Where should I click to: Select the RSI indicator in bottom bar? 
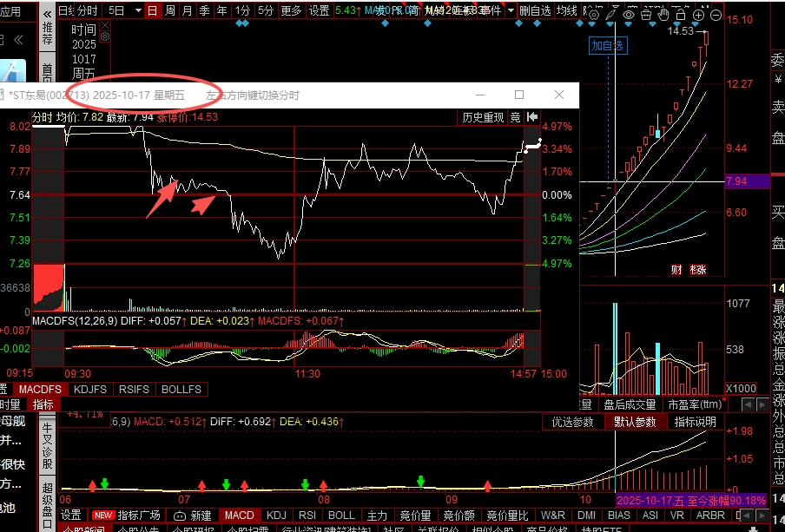click(x=307, y=515)
